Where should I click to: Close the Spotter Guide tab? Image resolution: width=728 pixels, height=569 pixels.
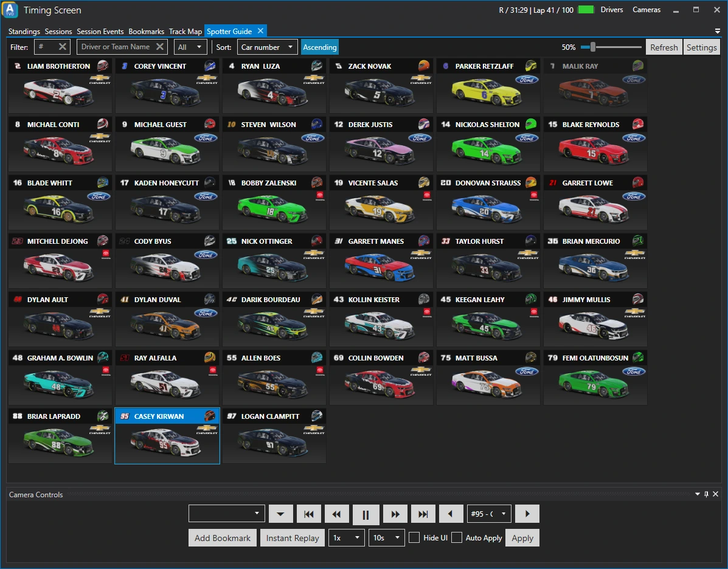pyautogui.click(x=260, y=30)
